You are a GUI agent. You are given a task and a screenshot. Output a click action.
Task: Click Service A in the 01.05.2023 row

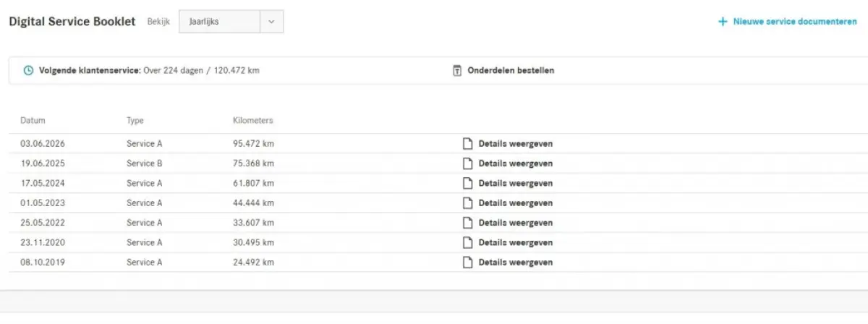point(145,203)
